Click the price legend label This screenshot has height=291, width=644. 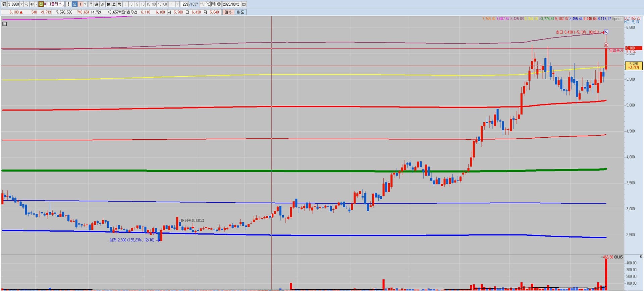pyautogui.click(x=618, y=19)
